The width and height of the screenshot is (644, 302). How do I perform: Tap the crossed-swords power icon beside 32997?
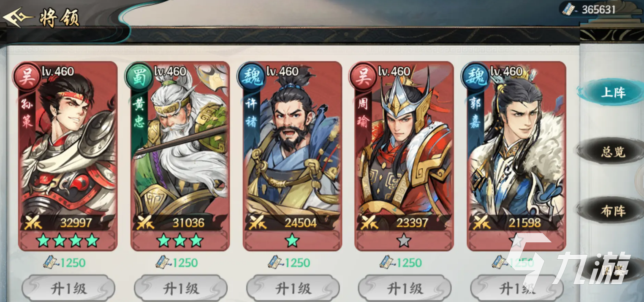[x=33, y=222]
